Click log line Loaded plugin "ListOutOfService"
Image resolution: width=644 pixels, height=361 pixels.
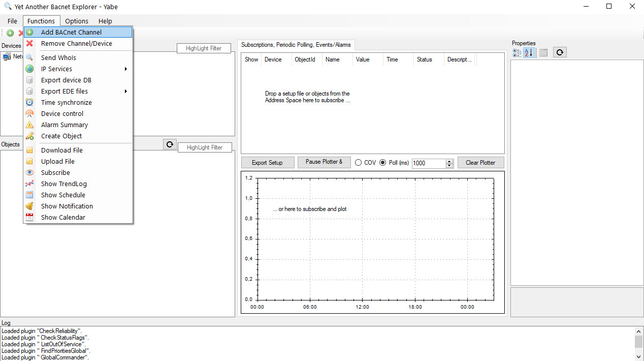(x=43, y=344)
